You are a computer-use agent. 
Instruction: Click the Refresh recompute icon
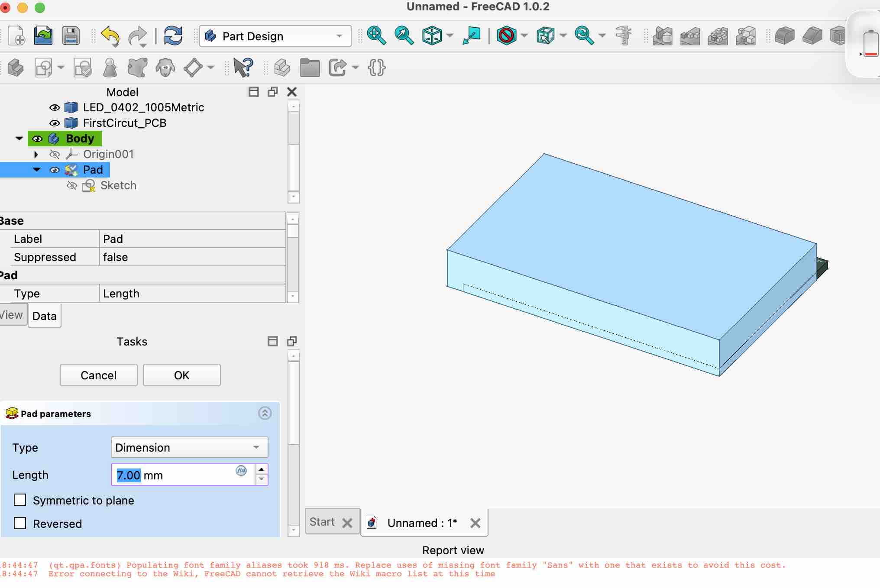(173, 36)
